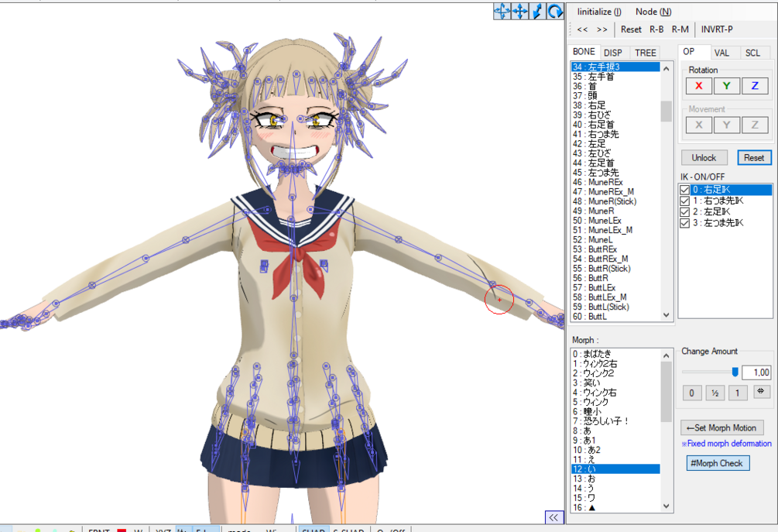Screen dimensions: 778x532
Task: Click the morph list scrollbar thumb
Action: coord(666,392)
